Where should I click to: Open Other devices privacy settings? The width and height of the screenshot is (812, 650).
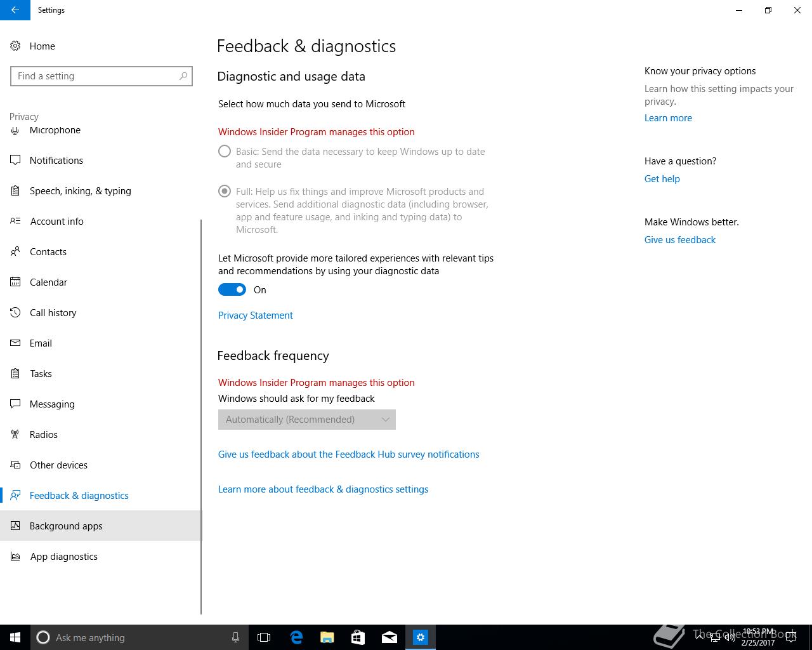tap(100, 465)
